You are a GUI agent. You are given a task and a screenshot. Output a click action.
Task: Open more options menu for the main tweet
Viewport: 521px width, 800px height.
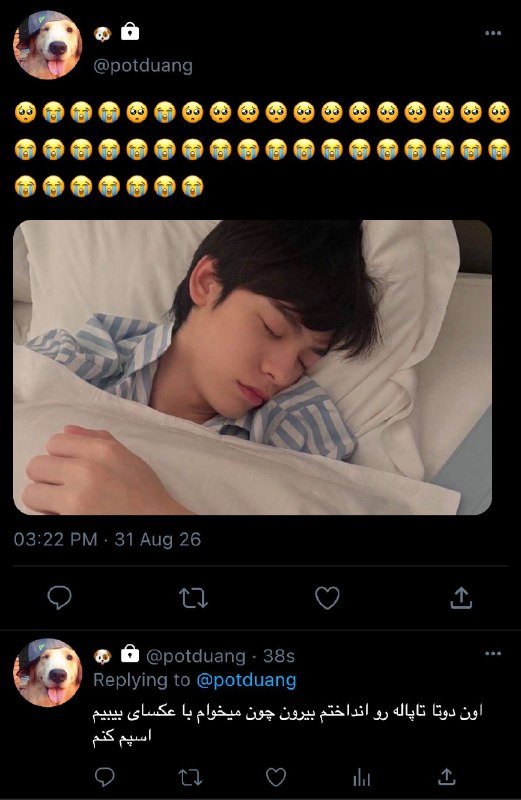[493, 33]
